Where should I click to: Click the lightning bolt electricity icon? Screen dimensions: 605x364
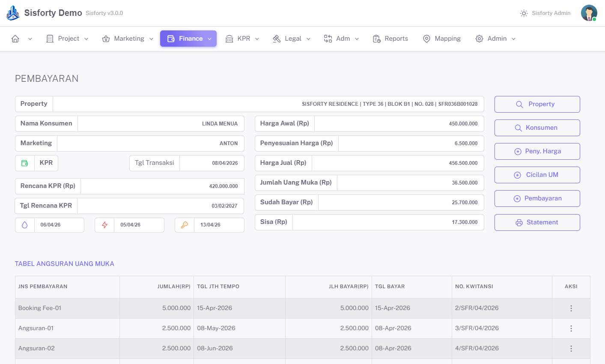pyautogui.click(x=104, y=225)
